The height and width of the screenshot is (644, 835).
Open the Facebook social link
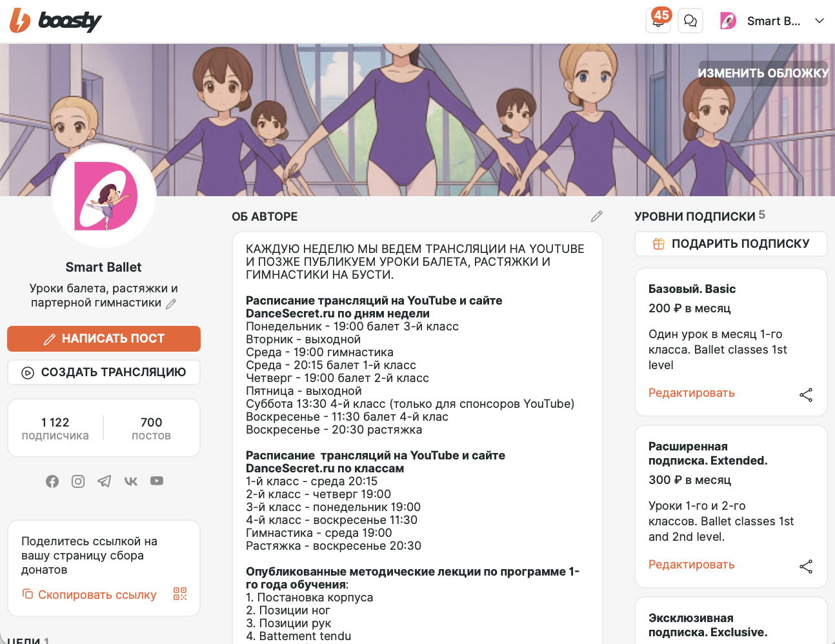click(x=52, y=481)
